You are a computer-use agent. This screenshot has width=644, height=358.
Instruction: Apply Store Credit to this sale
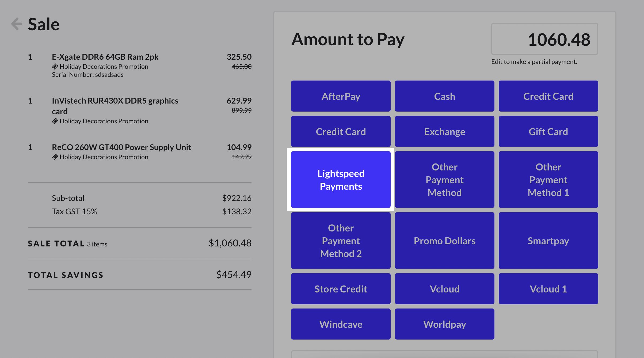pyautogui.click(x=340, y=289)
